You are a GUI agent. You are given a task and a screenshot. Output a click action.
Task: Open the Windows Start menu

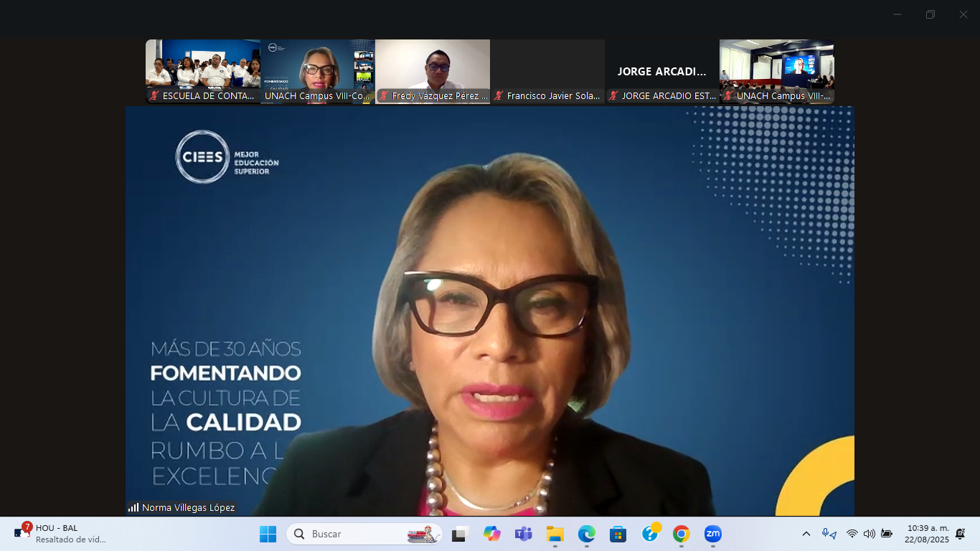[x=268, y=534]
